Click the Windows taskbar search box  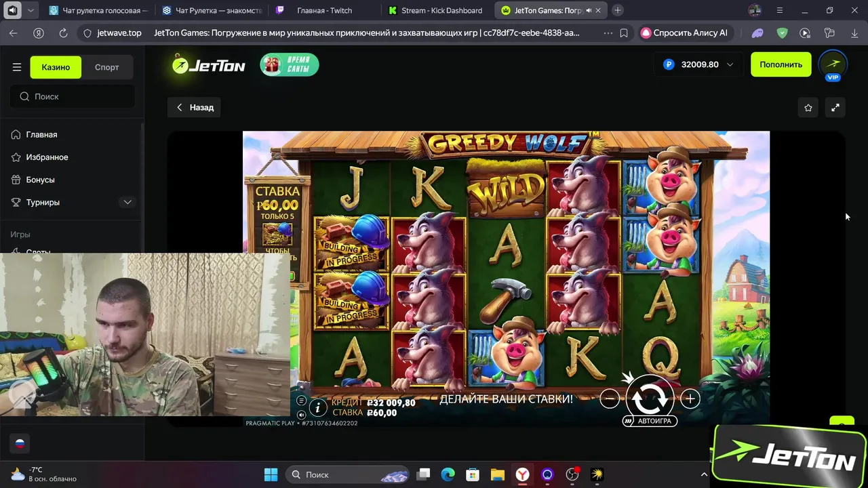click(x=349, y=474)
